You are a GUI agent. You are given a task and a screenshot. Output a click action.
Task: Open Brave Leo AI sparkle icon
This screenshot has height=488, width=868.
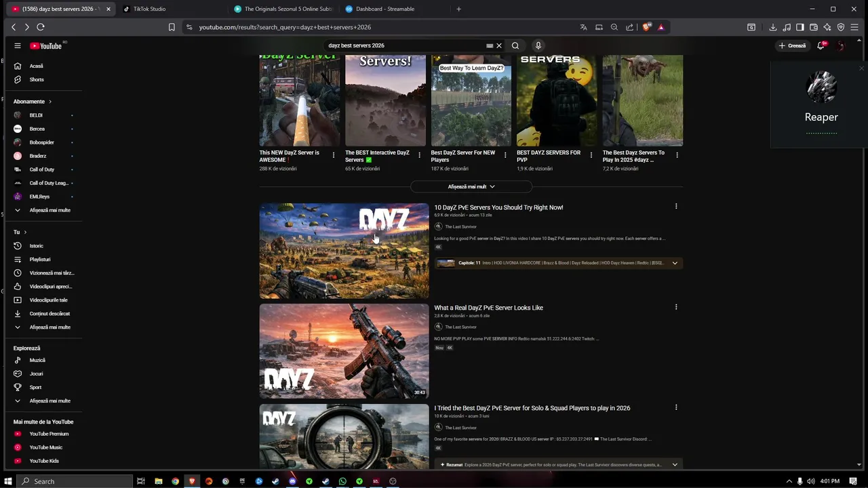(827, 27)
